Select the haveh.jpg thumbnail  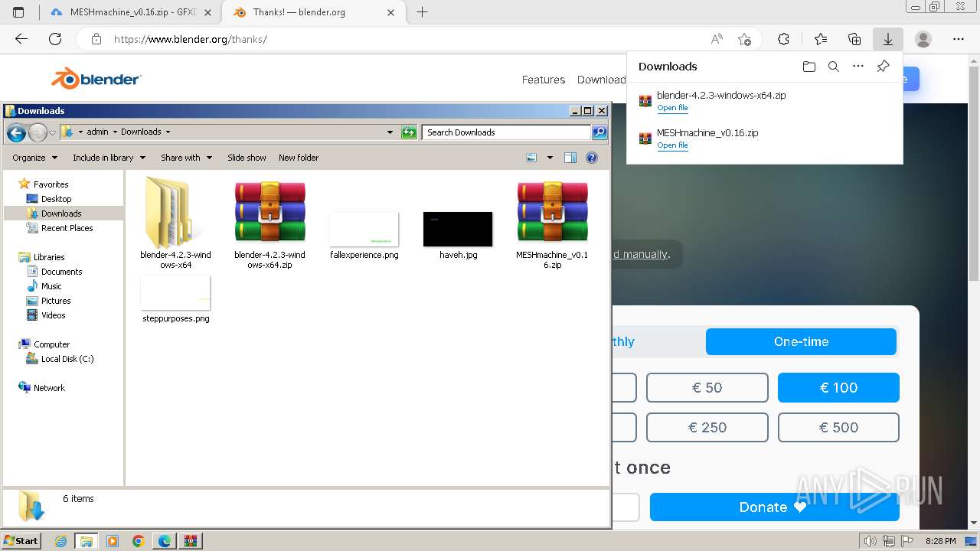tap(458, 230)
